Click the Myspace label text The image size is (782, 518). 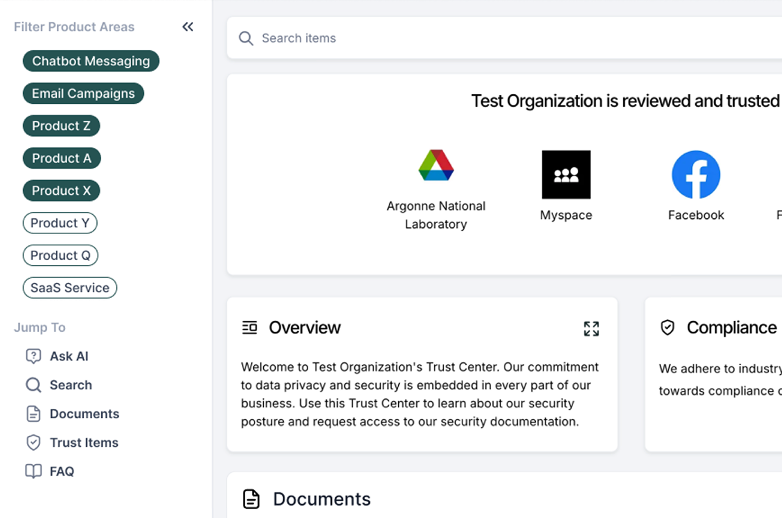[x=566, y=215]
